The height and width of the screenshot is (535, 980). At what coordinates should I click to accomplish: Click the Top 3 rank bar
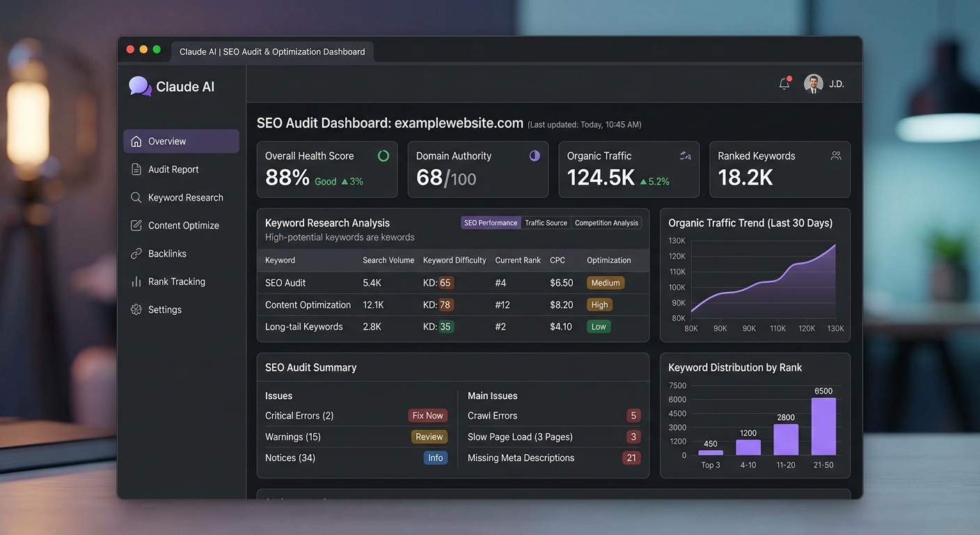pyautogui.click(x=711, y=453)
